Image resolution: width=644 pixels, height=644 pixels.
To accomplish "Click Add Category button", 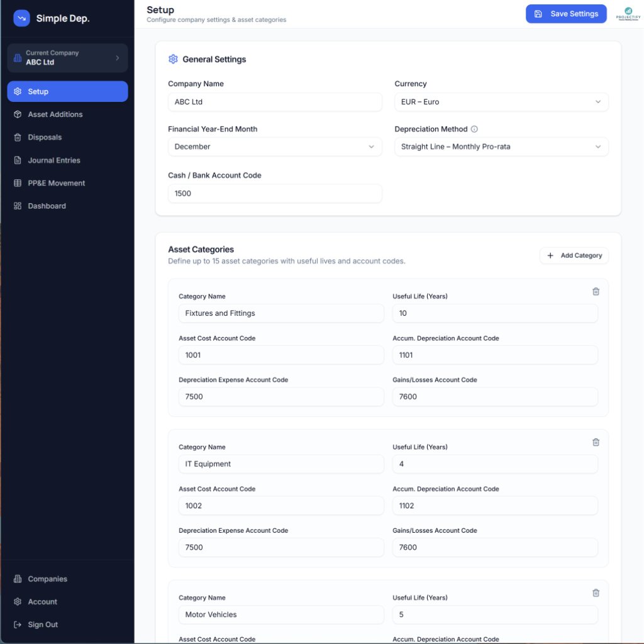I will click(574, 255).
